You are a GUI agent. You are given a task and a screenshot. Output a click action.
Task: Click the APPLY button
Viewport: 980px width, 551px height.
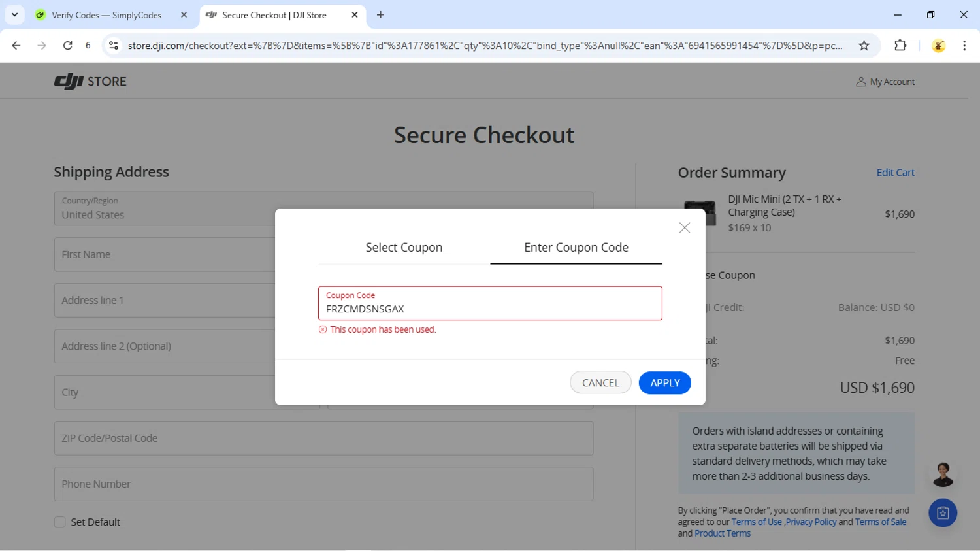(664, 383)
